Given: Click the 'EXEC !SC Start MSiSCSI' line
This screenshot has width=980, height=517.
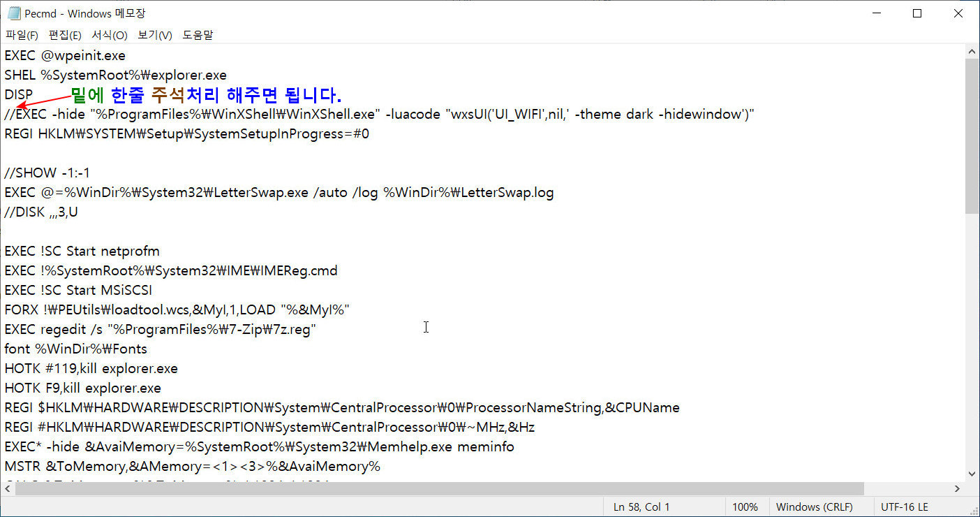Looking at the screenshot, I should pyautogui.click(x=78, y=290).
